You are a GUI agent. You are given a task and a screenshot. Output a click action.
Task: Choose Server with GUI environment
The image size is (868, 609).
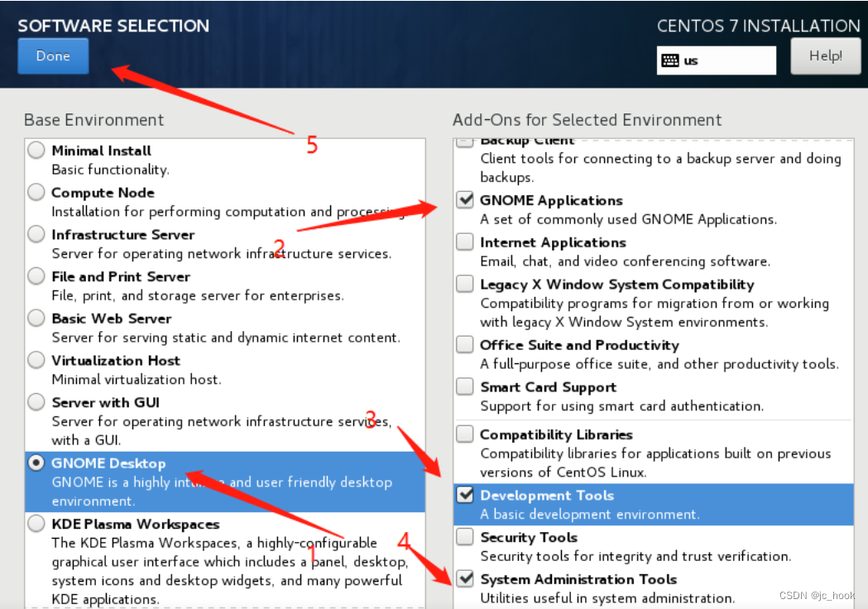[x=36, y=402]
